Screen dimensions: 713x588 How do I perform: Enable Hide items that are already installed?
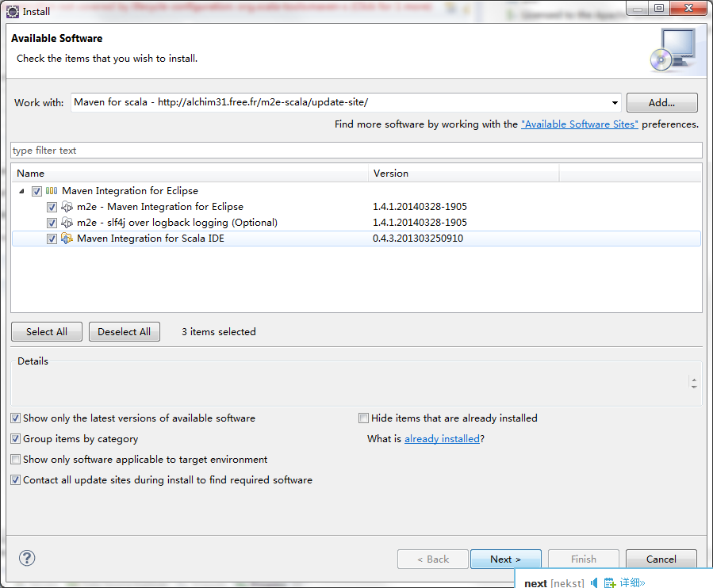[364, 418]
